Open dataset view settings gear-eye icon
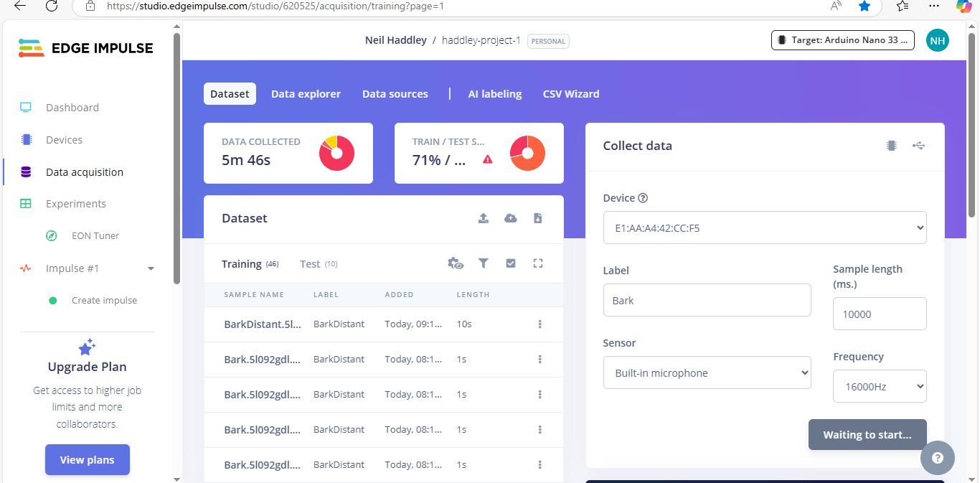 456,263
